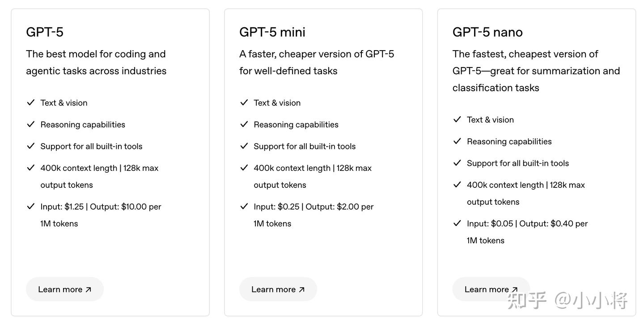644x326 pixels.
Task: Click checkmark by GPT-5 mini built-in tools
Action: 244,146
